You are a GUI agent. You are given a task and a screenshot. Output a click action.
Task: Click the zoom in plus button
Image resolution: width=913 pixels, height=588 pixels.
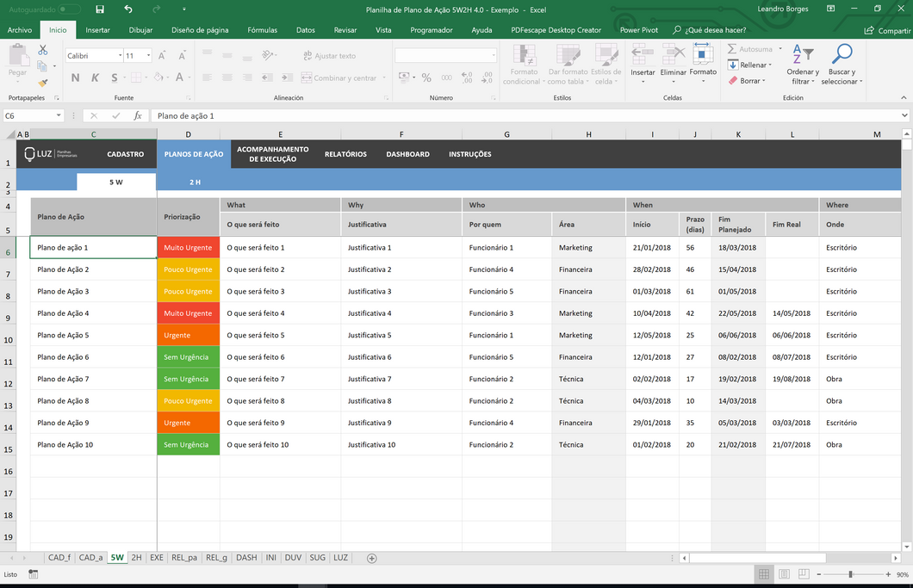tap(888, 574)
